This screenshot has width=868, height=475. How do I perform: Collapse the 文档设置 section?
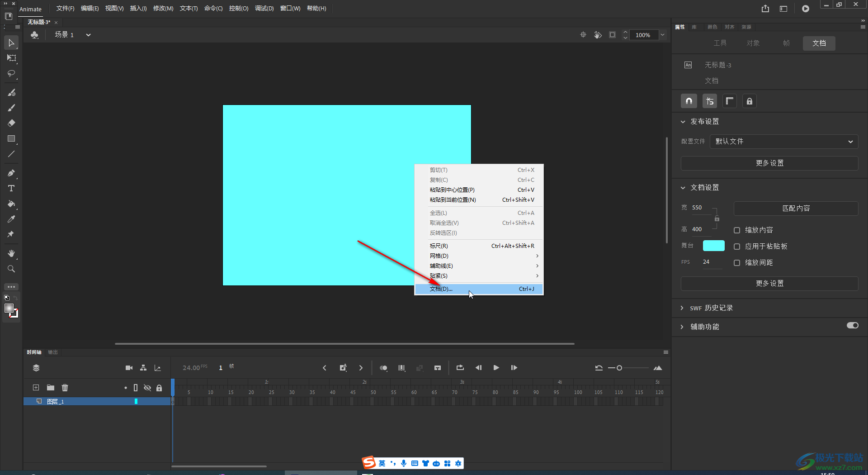(x=683, y=188)
